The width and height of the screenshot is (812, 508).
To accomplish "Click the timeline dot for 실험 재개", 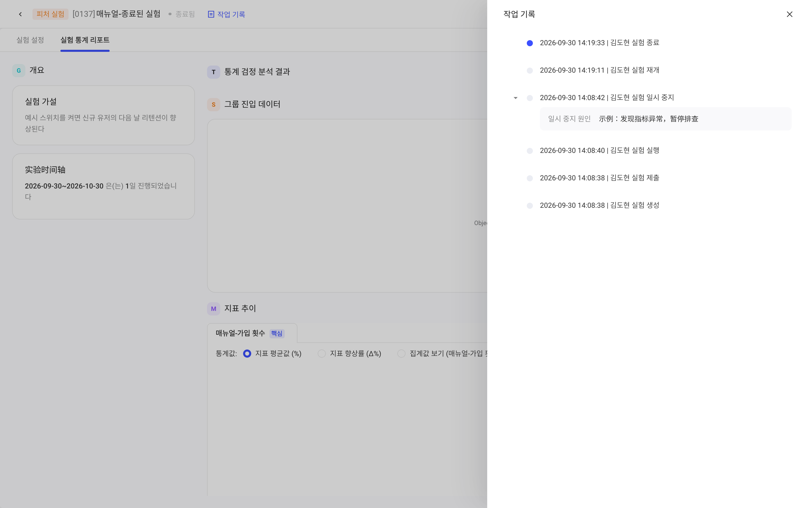I will pos(530,71).
